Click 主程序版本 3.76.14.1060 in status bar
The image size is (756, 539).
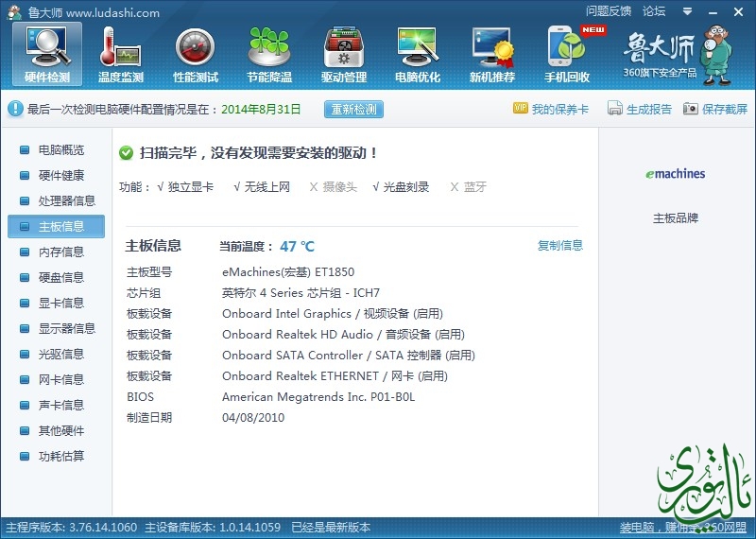click(x=72, y=527)
